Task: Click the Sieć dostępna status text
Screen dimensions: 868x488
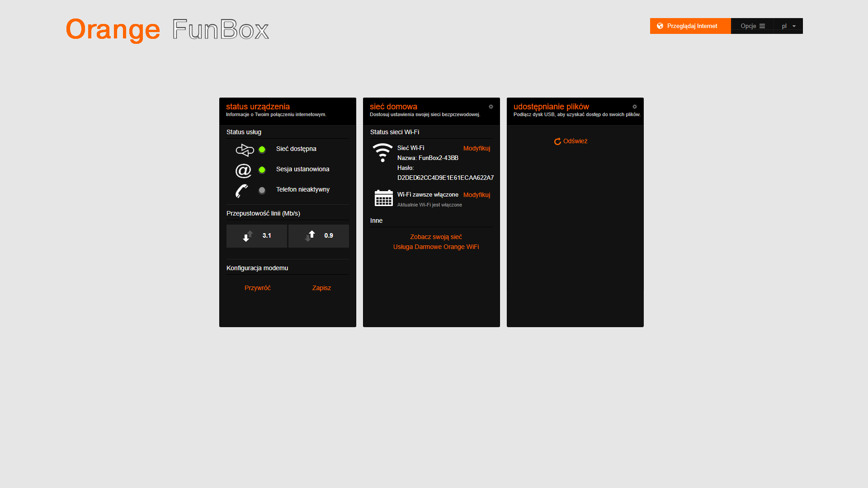Action: (x=296, y=149)
